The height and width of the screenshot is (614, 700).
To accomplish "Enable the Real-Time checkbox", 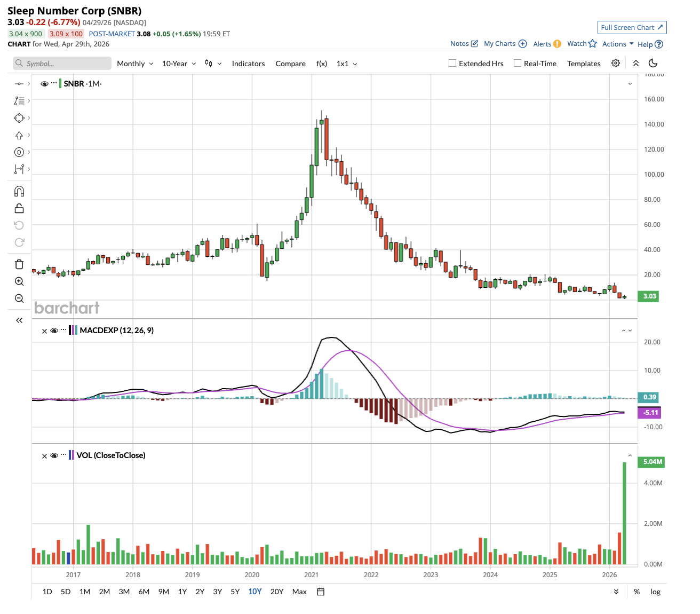I will coord(518,63).
